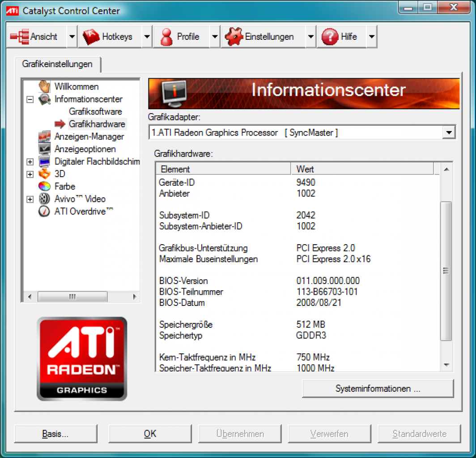The width and height of the screenshot is (476, 458).
Task: Click the Standardwerte button
Action: pyautogui.click(x=419, y=434)
